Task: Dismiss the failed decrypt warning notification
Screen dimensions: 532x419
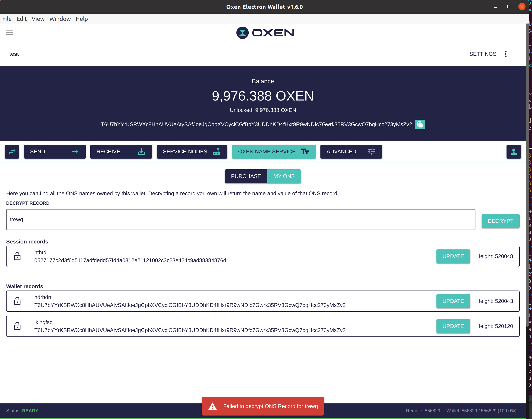Action: [263, 406]
